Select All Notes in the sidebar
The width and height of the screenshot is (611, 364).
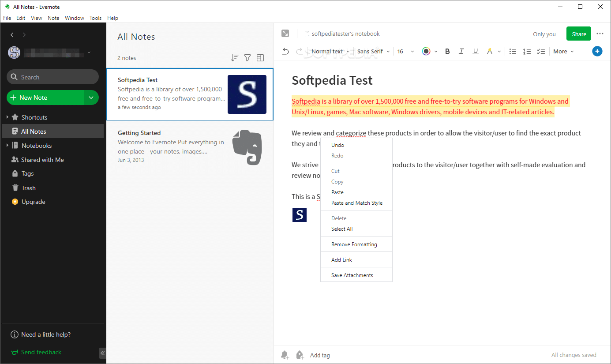pos(53,131)
